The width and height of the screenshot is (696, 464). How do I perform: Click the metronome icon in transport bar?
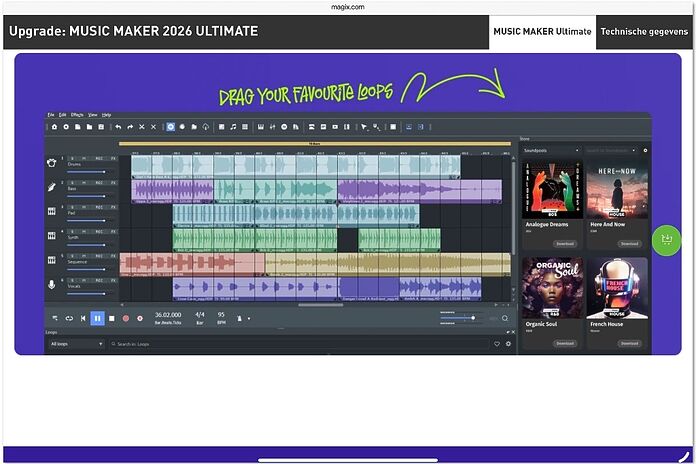(x=239, y=318)
